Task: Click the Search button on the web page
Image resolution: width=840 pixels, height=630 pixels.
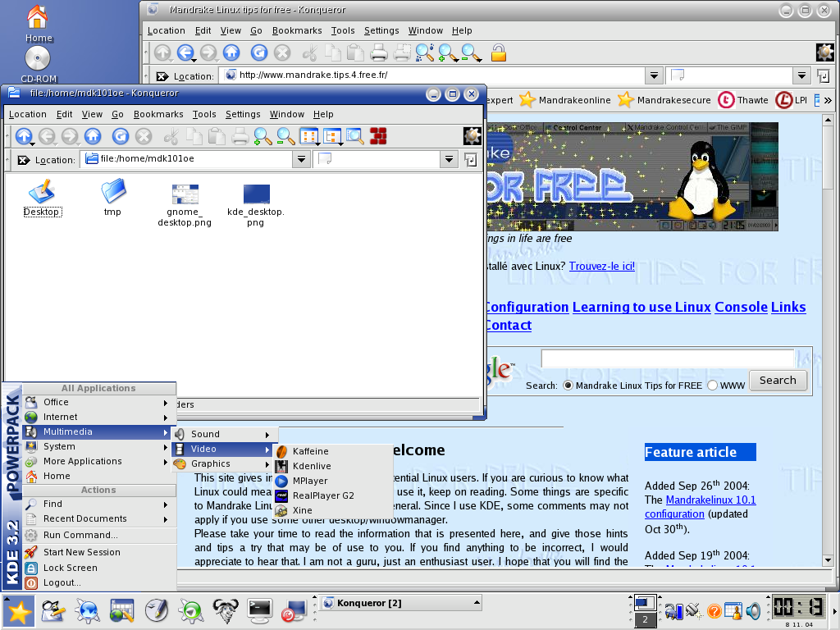Action: [778, 381]
